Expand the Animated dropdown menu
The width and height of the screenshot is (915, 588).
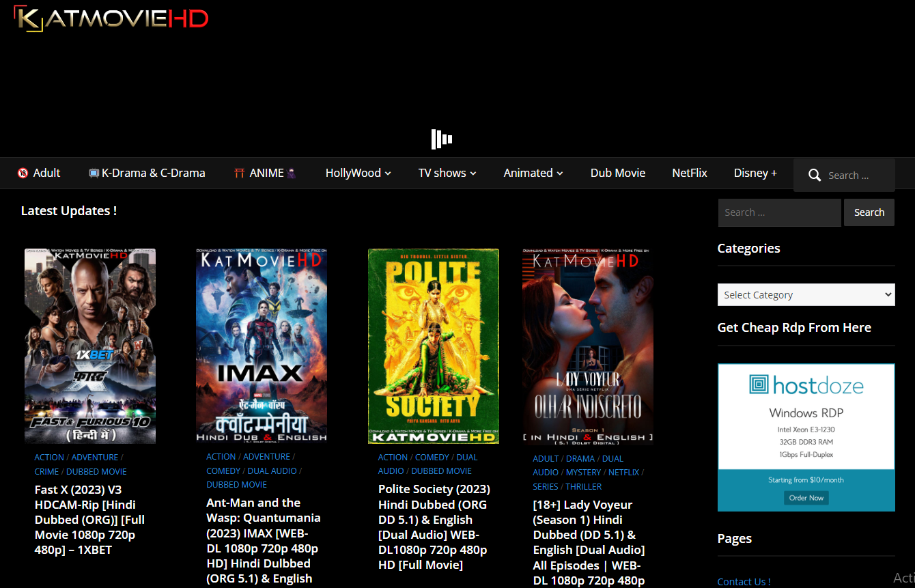tap(533, 173)
